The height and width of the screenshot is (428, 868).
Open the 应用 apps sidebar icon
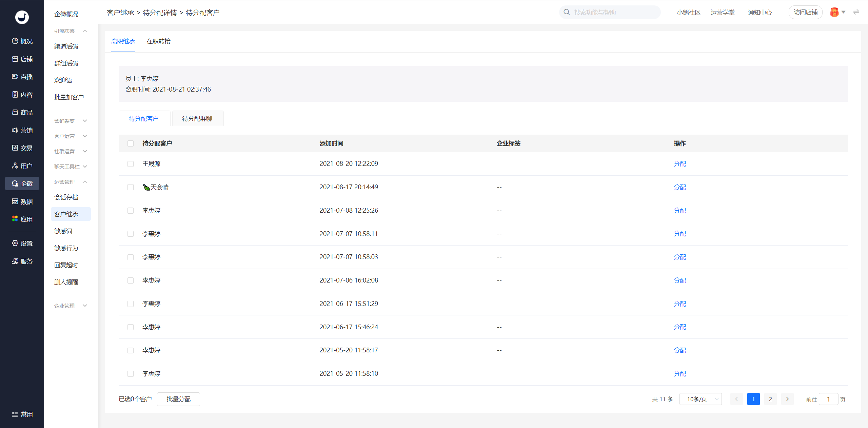click(15, 219)
